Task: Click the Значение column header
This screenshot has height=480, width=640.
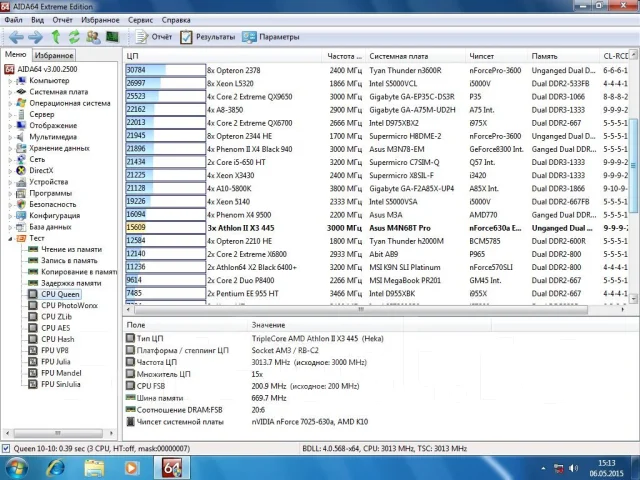Action: pyautogui.click(x=325, y=325)
